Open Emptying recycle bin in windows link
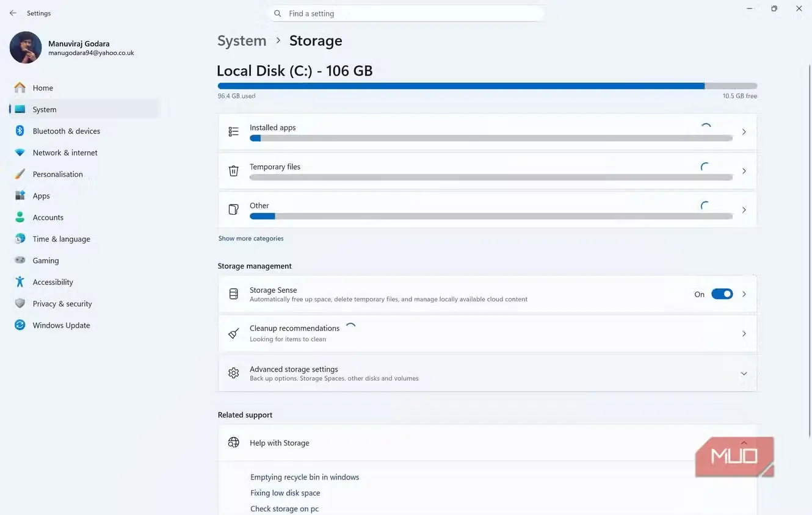Viewport: 812px width, 515px height. pos(305,477)
